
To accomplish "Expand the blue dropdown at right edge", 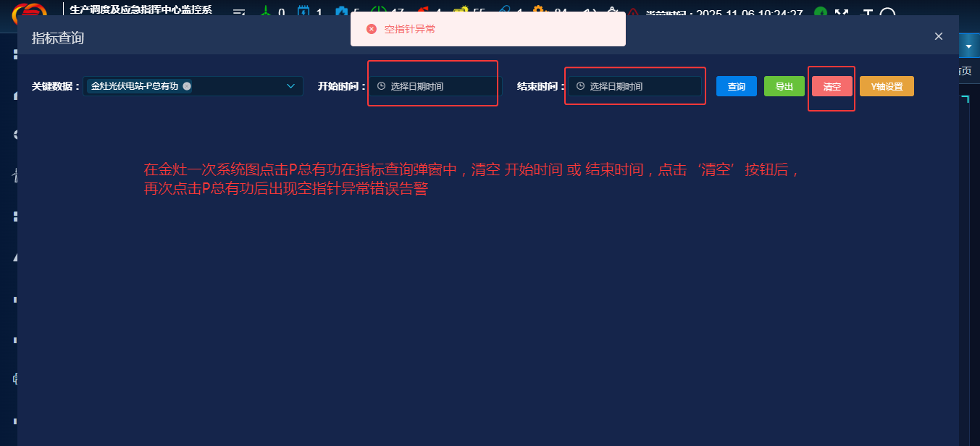I will (x=968, y=46).
